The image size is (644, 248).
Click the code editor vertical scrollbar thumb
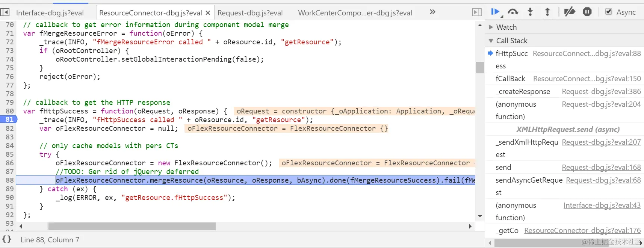[480, 67]
